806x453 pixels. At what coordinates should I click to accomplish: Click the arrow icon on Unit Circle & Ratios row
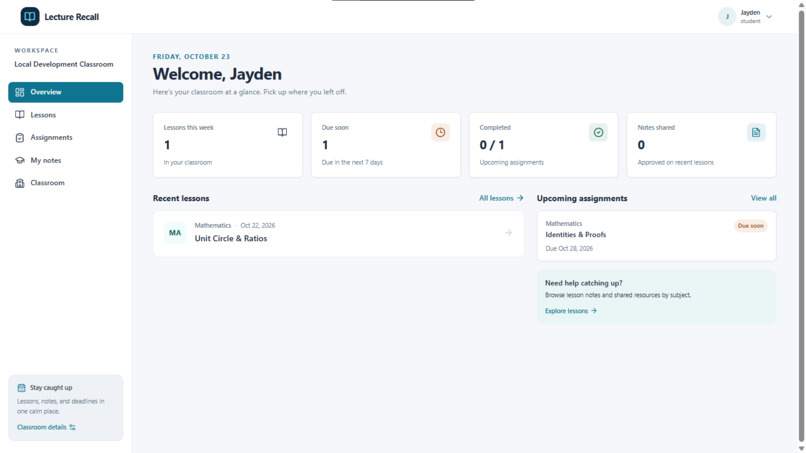pyautogui.click(x=508, y=233)
